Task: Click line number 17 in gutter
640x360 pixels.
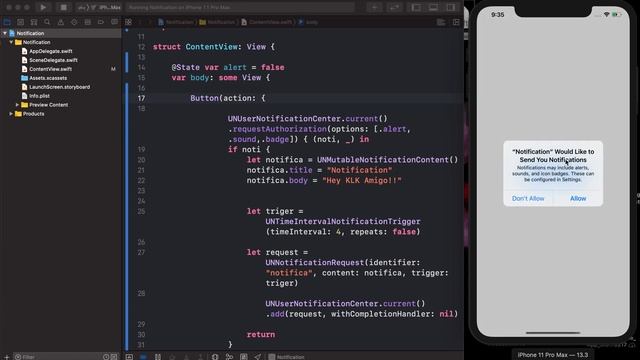Action: [x=141, y=98]
